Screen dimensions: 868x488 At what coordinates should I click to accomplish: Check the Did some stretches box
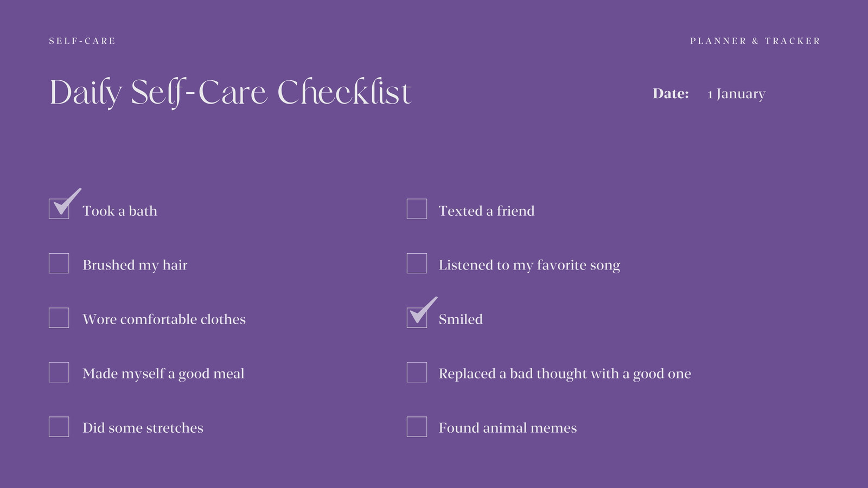tap(59, 426)
